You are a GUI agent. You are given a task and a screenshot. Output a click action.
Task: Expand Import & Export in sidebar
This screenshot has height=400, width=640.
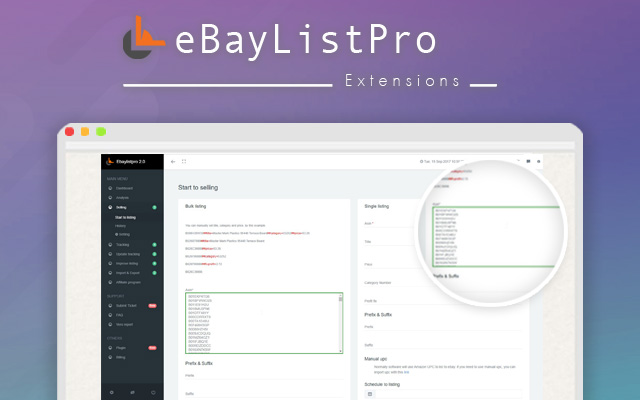[132, 273]
